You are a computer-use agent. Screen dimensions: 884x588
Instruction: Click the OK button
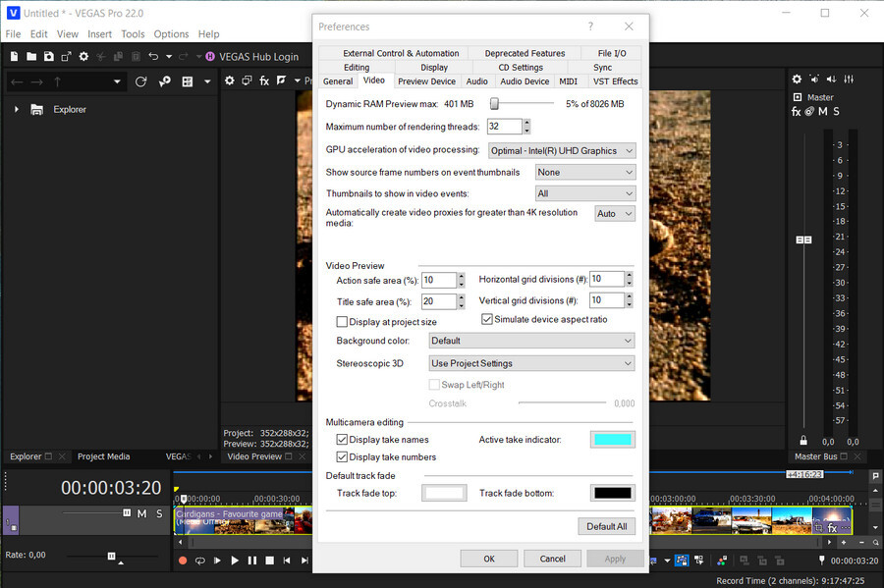coord(489,559)
